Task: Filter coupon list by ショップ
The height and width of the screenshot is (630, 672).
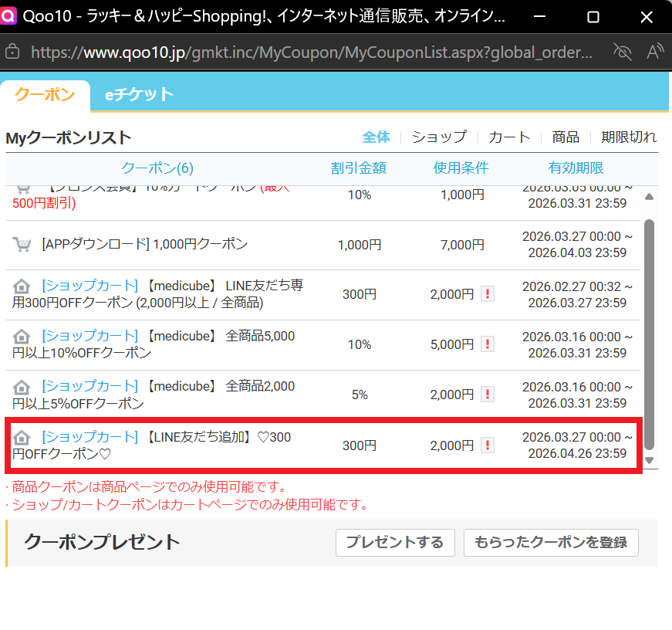Action: [x=439, y=137]
